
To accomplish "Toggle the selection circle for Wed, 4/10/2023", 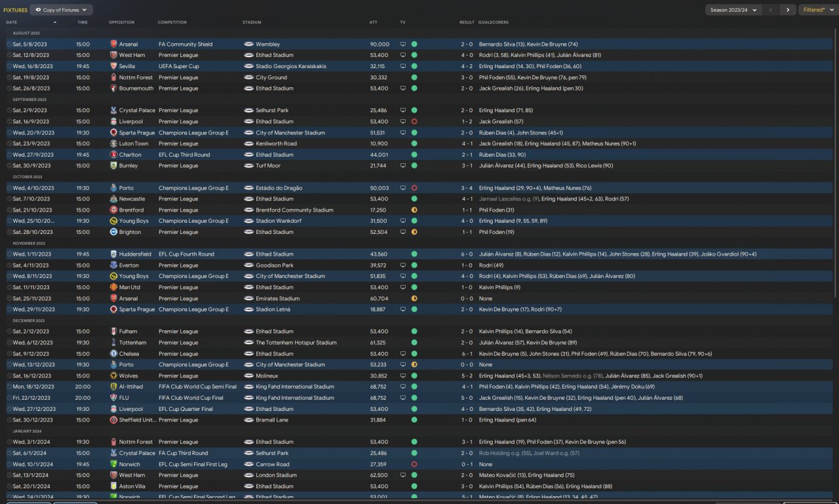I will pos(9,188).
